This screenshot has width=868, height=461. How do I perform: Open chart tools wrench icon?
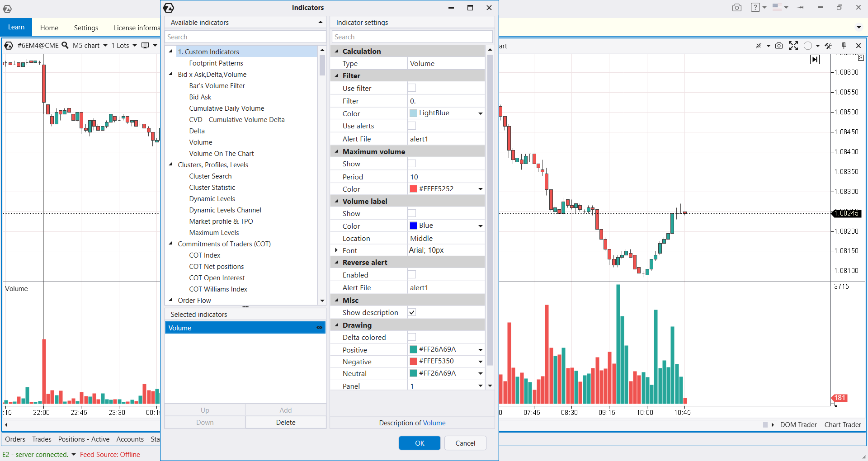(828, 46)
